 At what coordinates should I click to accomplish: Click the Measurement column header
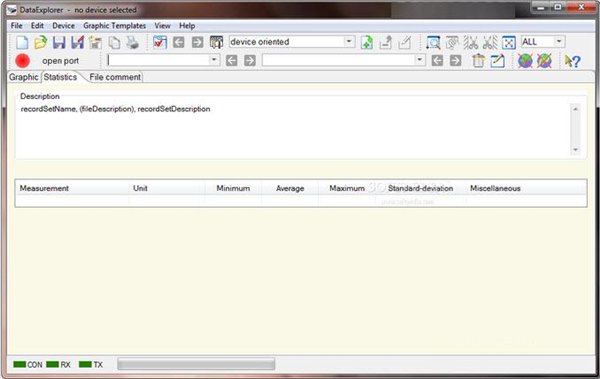point(72,188)
